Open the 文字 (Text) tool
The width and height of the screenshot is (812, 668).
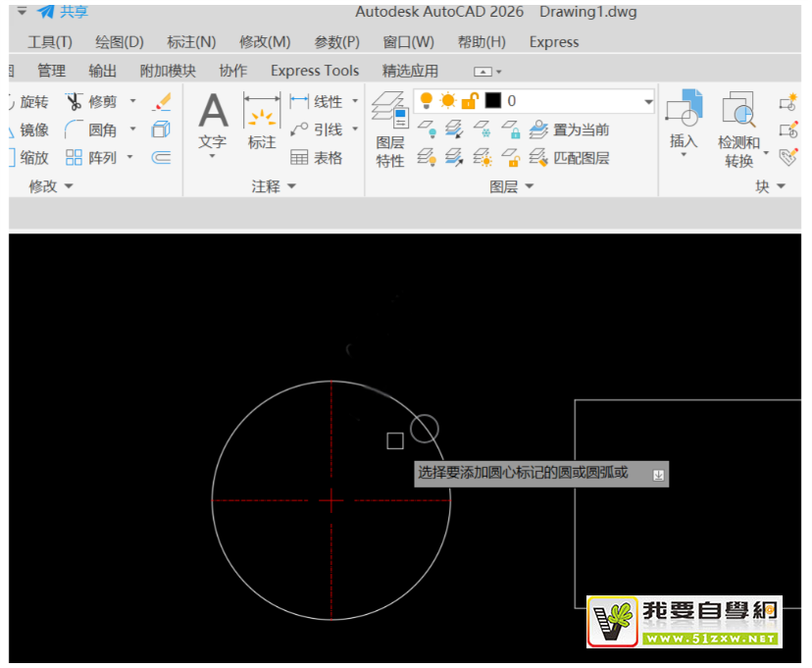(x=213, y=122)
